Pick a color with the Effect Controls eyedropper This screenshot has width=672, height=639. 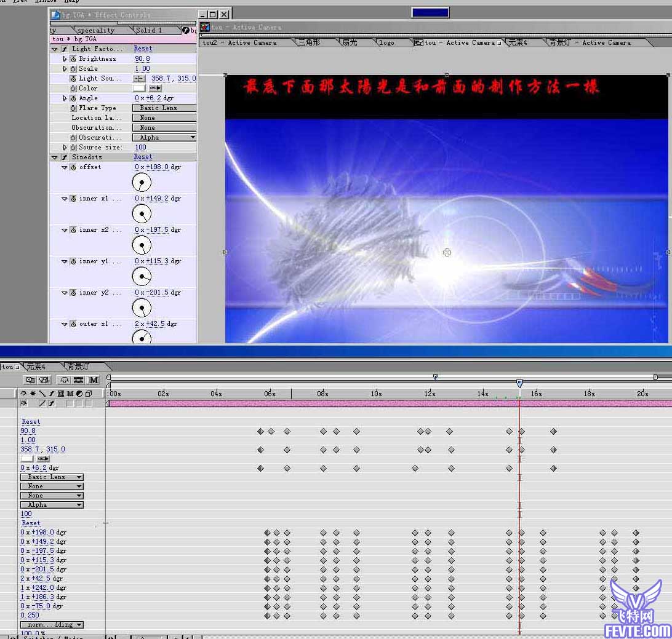click(x=155, y=88)
